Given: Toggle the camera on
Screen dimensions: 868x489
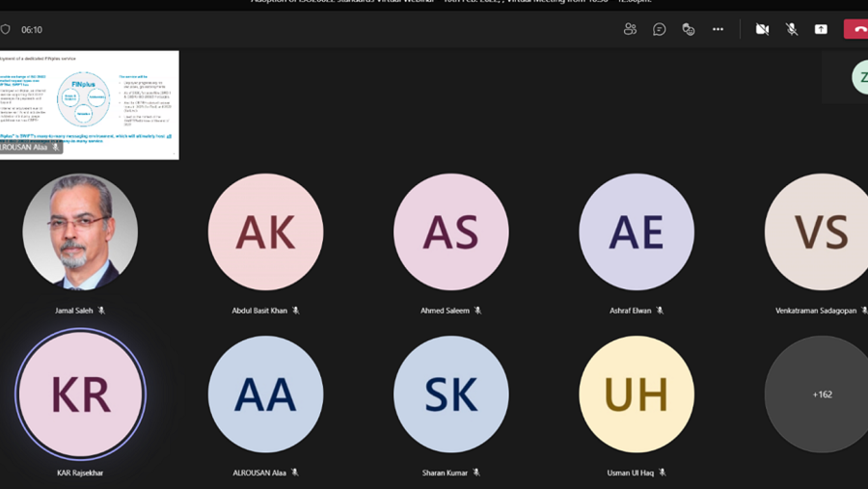Looking at the screenshot, I should (x=762, y=29).
